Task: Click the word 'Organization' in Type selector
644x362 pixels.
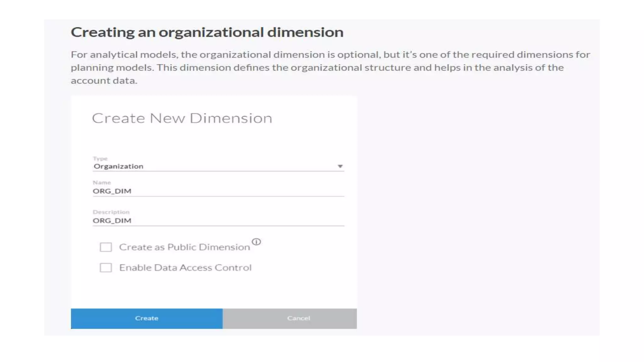Action: 119,166
